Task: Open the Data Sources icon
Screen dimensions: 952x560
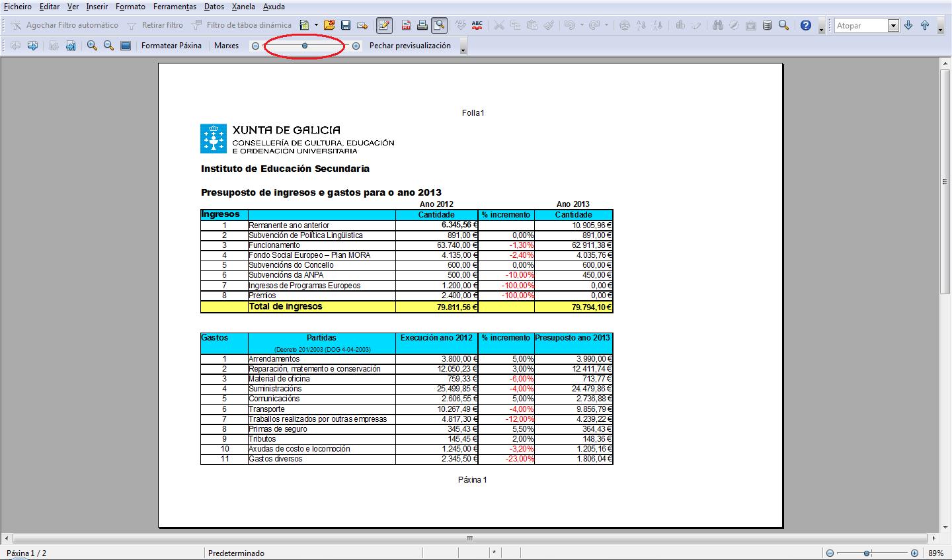Action: [x=767, y=25]
